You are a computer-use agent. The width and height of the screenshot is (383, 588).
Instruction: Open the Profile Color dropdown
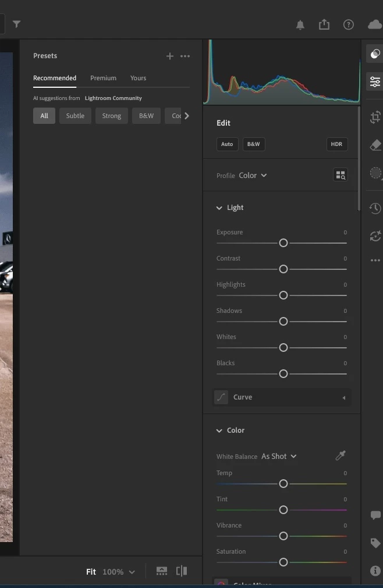point(253,176)
